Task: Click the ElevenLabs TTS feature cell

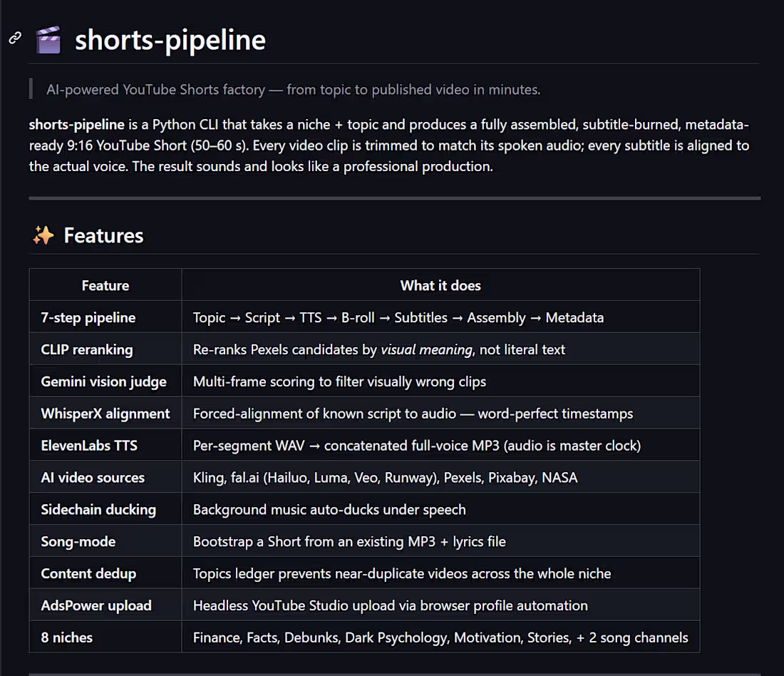Action: point(105,446)
